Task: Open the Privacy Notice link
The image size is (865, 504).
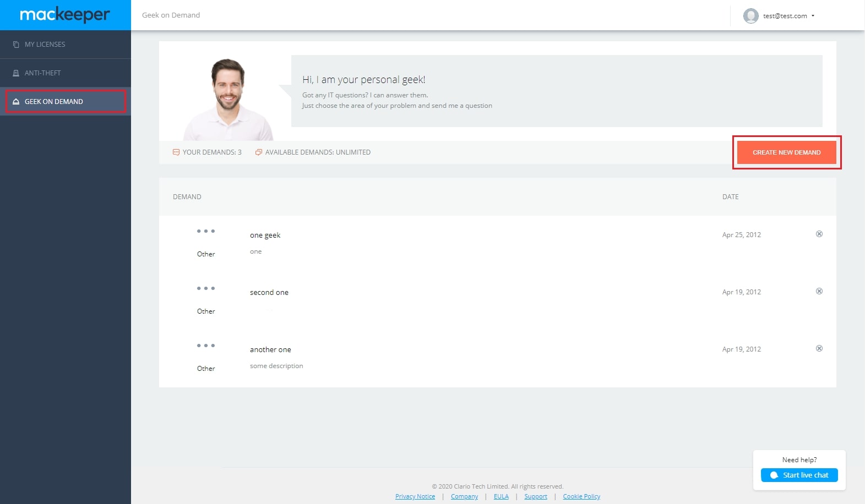Action: (x=415, y=496)
